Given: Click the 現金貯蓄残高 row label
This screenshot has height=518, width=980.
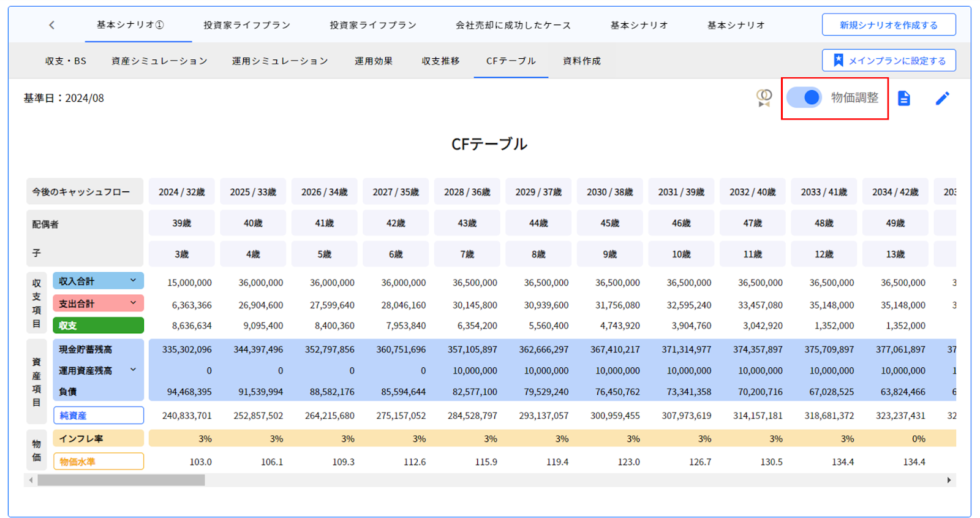Looking at the screenshot, I should tap(85, 349).
